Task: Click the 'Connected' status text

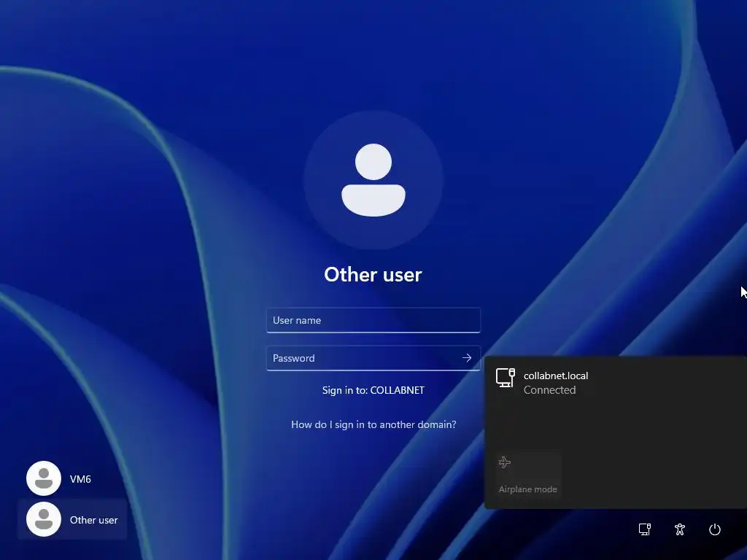Action: (550, 390)
